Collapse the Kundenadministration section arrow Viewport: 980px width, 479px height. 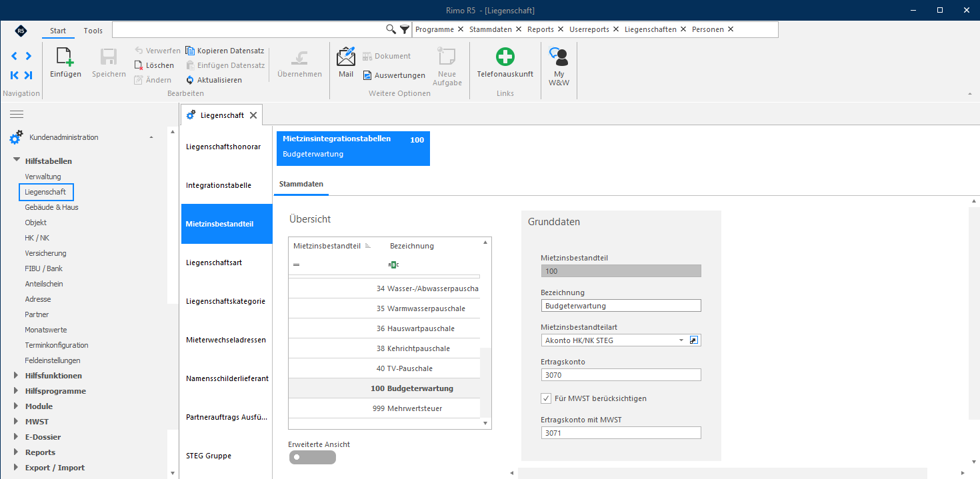point(151,137)
